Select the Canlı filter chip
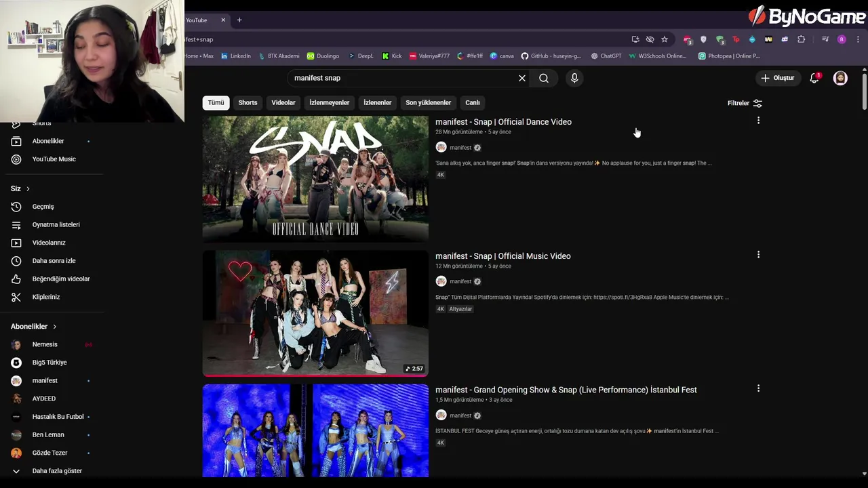 pos(473,103)
